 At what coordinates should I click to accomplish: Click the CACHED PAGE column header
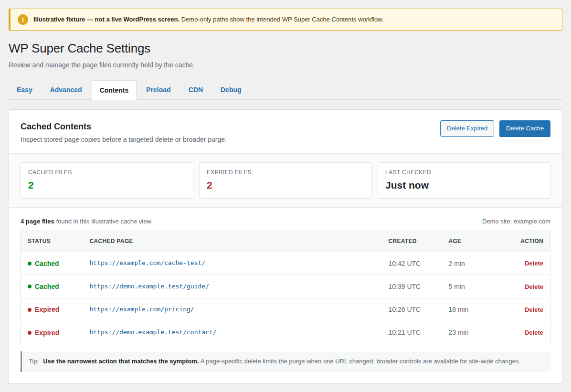click(x=111, y=241)
